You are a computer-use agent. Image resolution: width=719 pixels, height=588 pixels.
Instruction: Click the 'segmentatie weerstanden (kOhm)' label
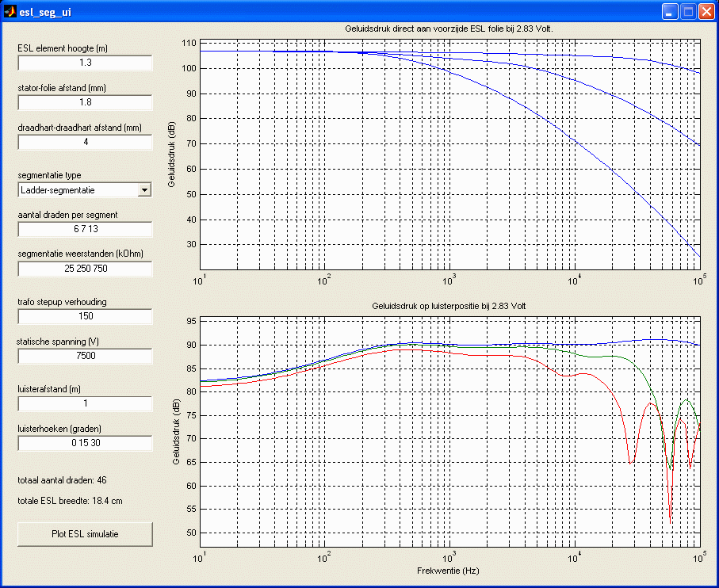pyautogui.click(x=81, y=254)
